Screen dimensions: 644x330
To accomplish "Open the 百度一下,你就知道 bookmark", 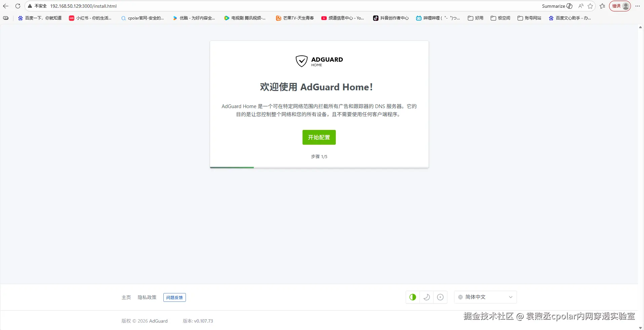I will [x=40, y=18].
